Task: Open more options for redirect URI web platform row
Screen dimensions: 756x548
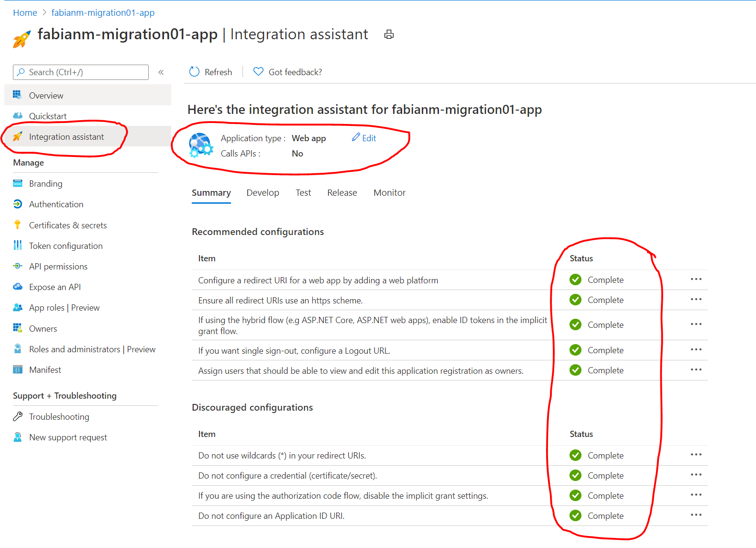Action: (x=696, y=279)
